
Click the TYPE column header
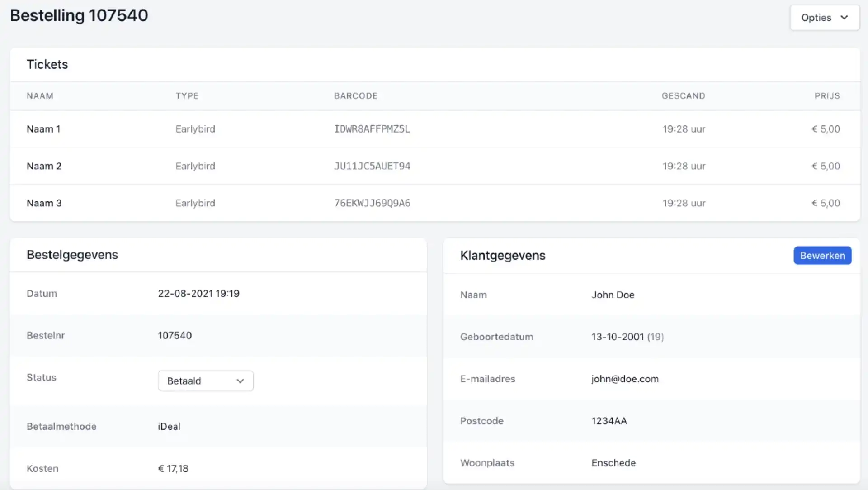(187, 96)
